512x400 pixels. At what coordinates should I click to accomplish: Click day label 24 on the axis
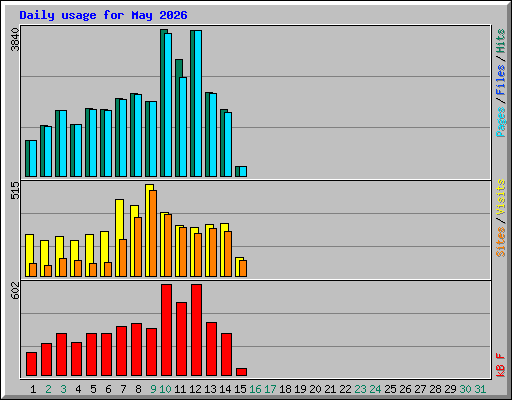tap(375, 389)
